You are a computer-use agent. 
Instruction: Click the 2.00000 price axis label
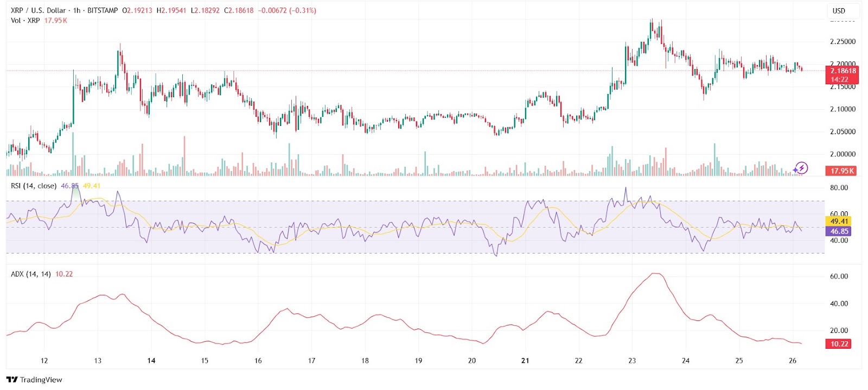tap(843, 154)
